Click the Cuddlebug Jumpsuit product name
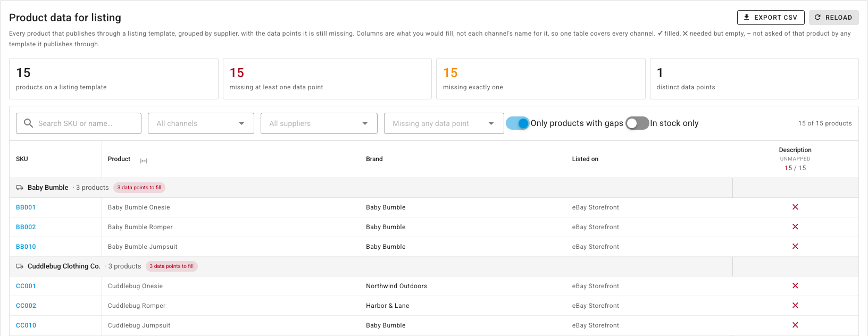 tap(139, 325)
